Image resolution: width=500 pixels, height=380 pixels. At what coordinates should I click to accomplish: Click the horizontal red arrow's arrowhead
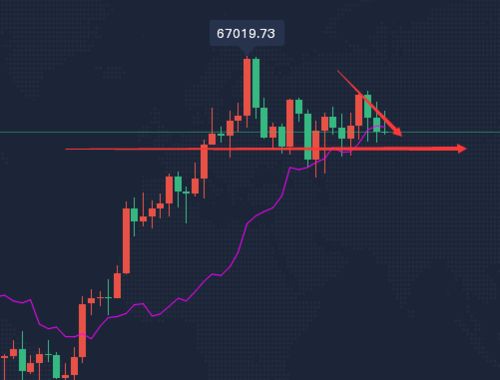click(x=462, y=149)
